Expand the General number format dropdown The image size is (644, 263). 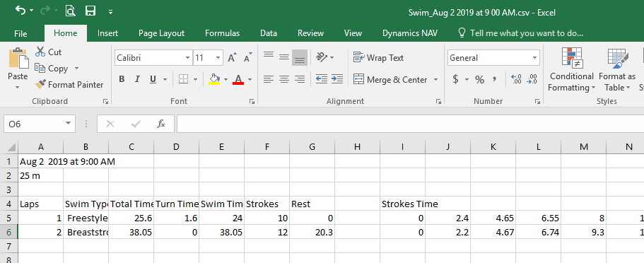534,58
